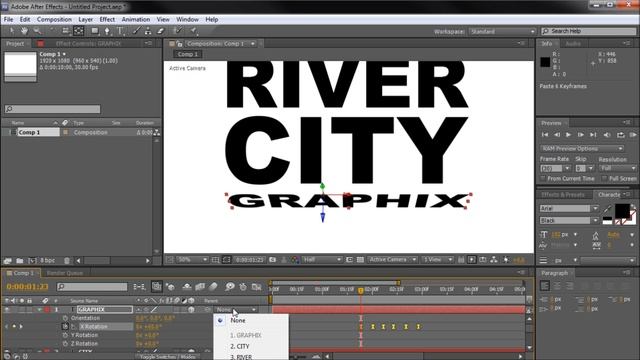
Task: Click the Motion Blur enable icon in timeline
Action: click(213, 287)
